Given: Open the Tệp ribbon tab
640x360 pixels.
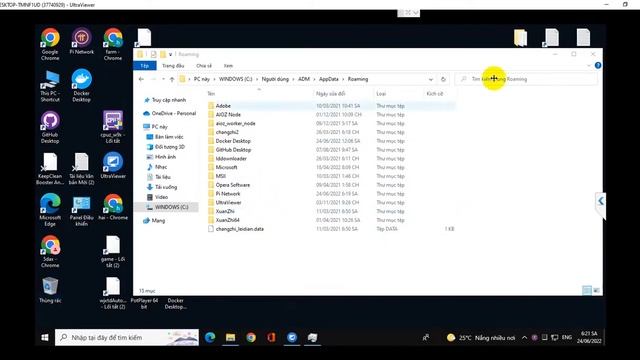Looking at the screenshot, I should [144, 66].
